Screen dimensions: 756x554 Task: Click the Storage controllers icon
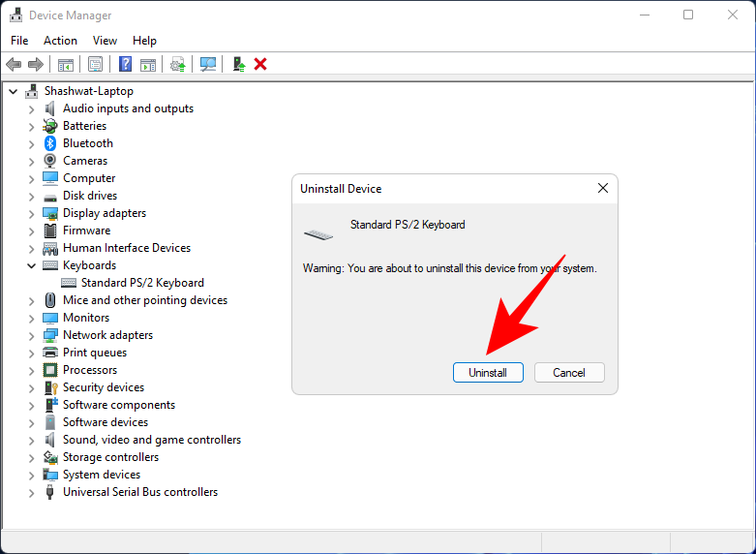coord(50,456)
